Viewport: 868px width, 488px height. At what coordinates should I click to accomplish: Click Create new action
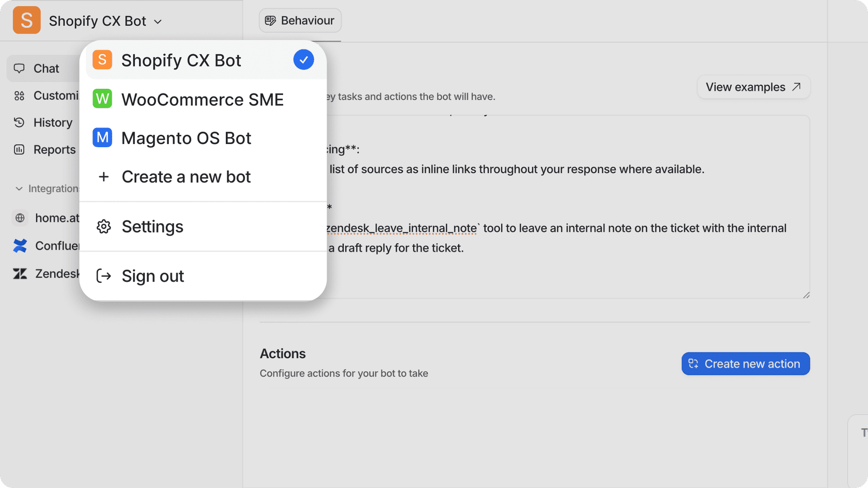[745, 364]
